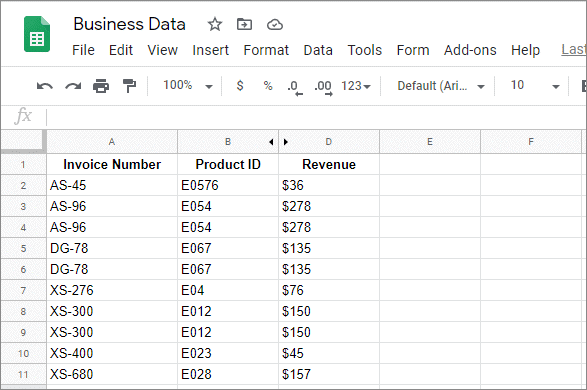Star the Business Data document
The image size is (587, 390).
(x=215, y=25)
